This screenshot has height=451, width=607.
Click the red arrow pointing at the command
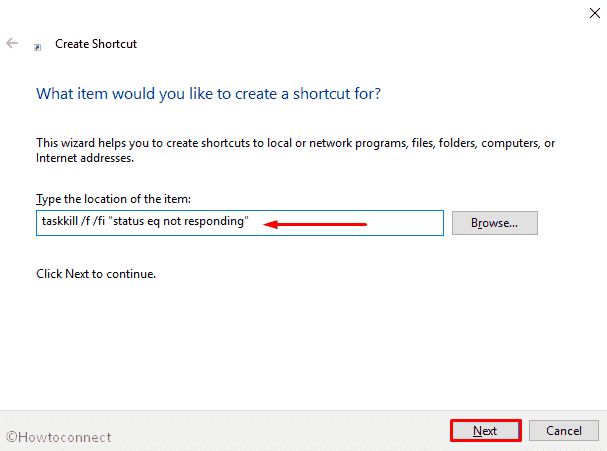pyautogui.click(x=316, y=224)
